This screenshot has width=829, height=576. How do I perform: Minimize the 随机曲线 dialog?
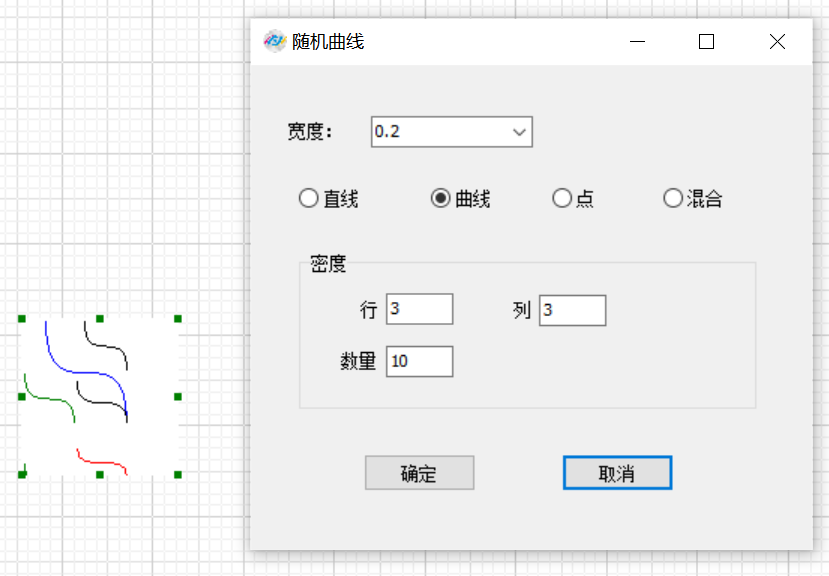click(x=638, y=41)
